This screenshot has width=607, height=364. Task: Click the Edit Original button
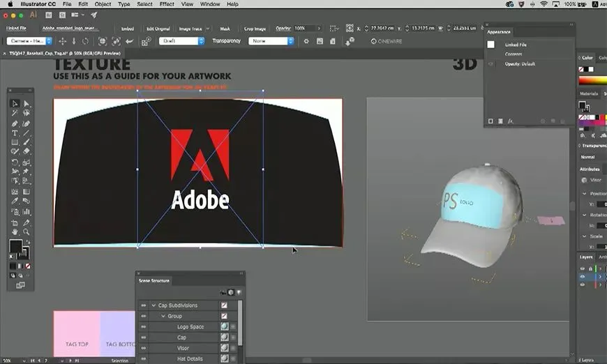158,29
